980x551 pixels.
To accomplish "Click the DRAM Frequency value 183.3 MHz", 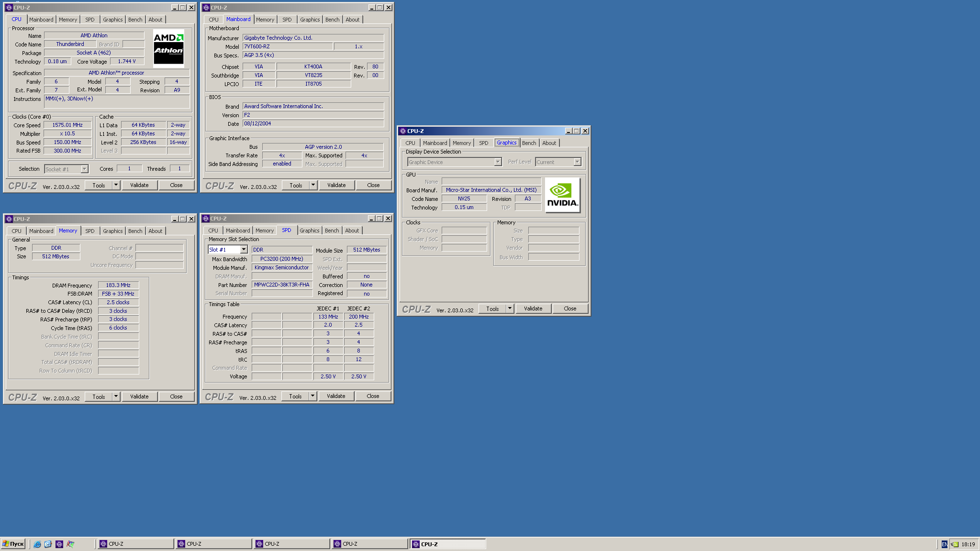I will point(118,285).
